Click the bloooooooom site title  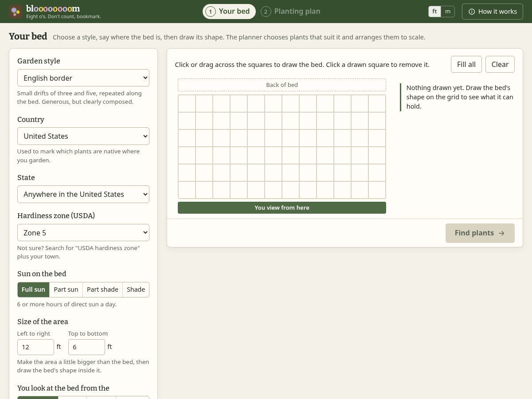(53, 8)
